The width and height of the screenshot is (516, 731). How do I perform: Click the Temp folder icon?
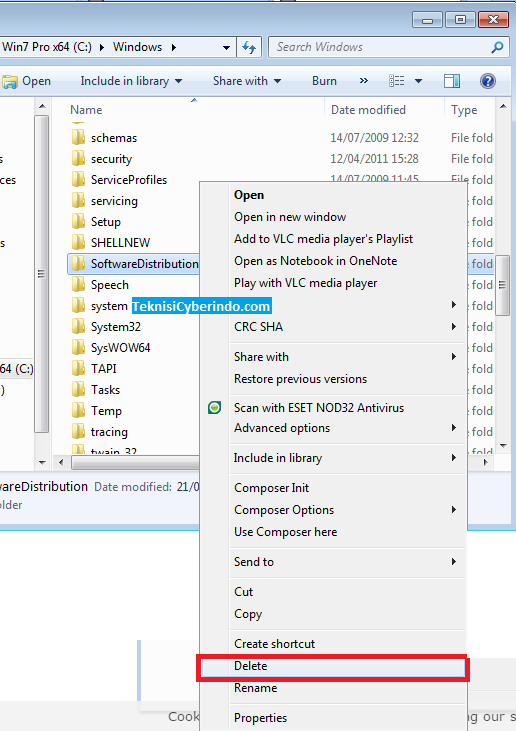pos(78,410)
